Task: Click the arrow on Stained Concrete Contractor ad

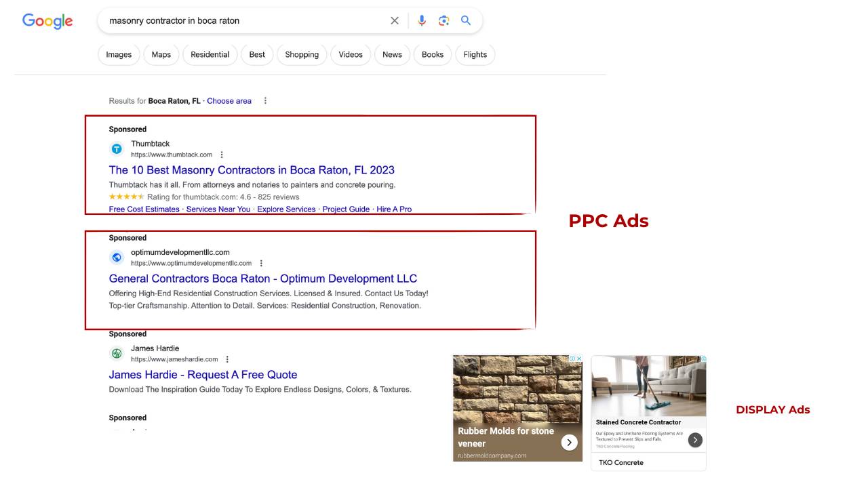Action: [x=695, y=440]
